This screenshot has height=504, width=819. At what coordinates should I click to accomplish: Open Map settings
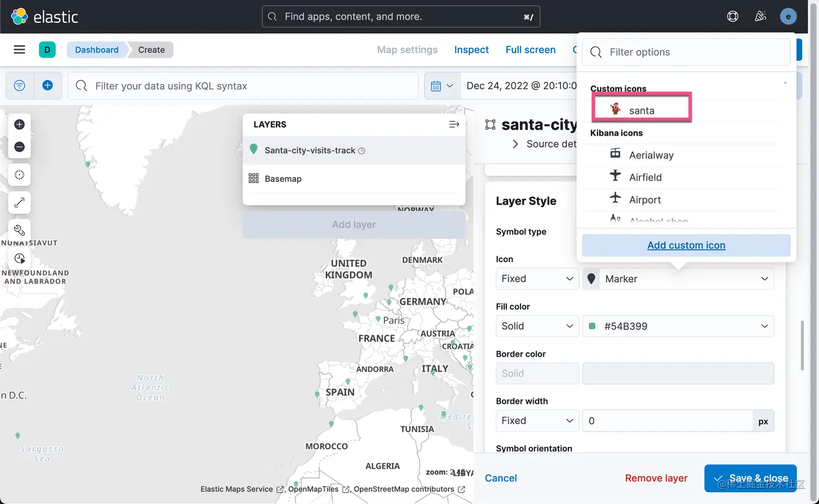pos(407,50)
